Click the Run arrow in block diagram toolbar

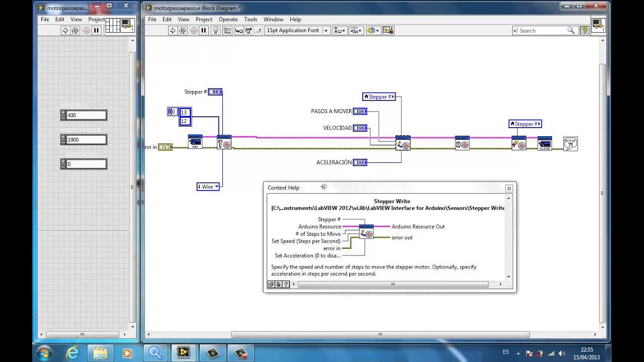173,31
